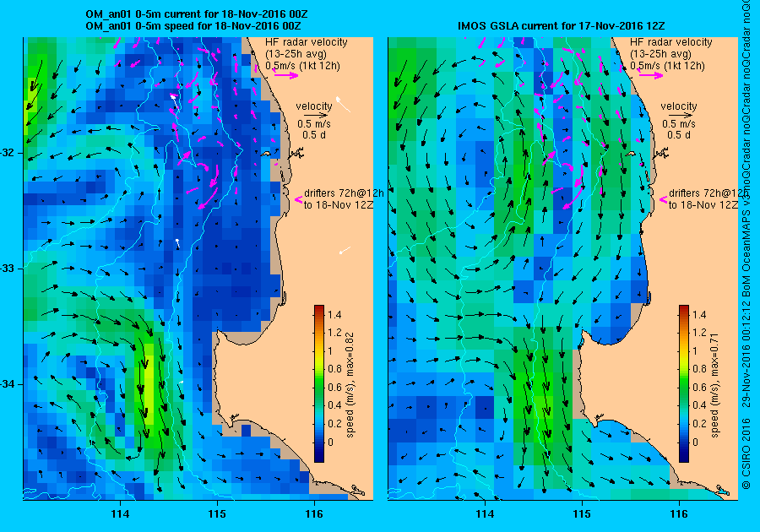Click magenta drifter marker beside 'drifters' on IMOS GSLA map

pos(663,199)
